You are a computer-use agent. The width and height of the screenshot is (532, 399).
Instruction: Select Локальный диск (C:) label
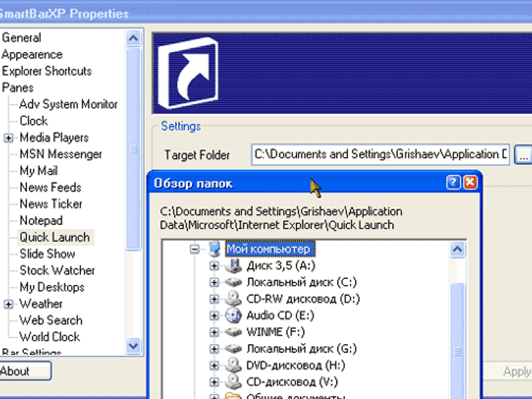(x=301, y=282)
